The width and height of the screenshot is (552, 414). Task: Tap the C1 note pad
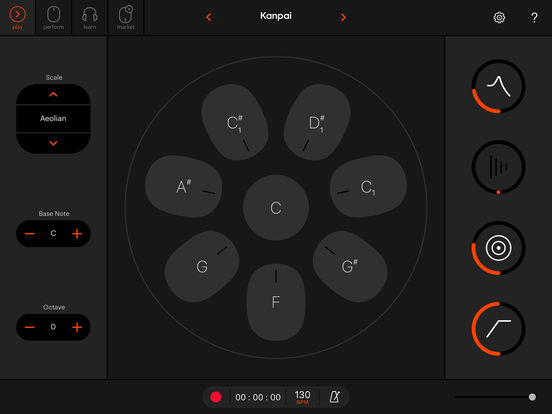(x=368, y=186)
